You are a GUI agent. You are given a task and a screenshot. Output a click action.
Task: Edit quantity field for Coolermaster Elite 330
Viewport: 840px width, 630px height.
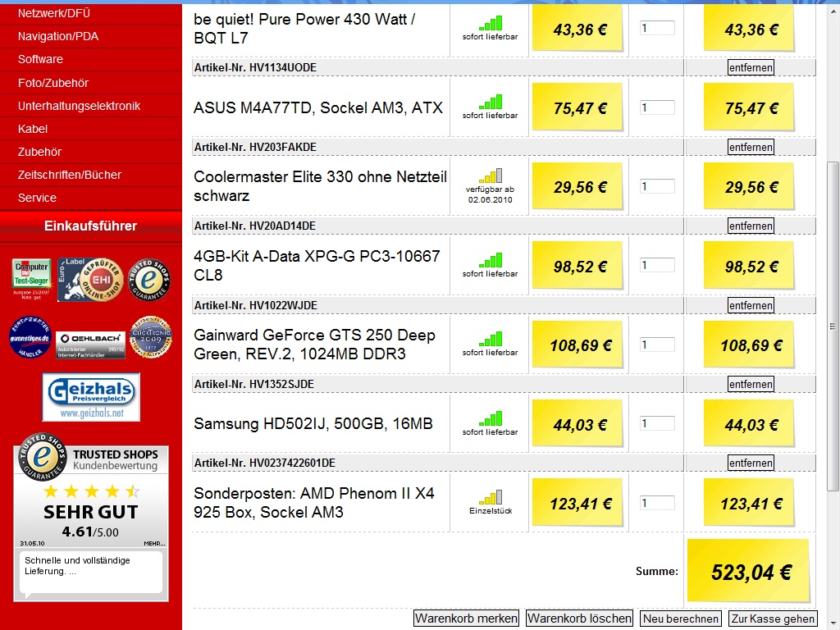tap(657, 186)
